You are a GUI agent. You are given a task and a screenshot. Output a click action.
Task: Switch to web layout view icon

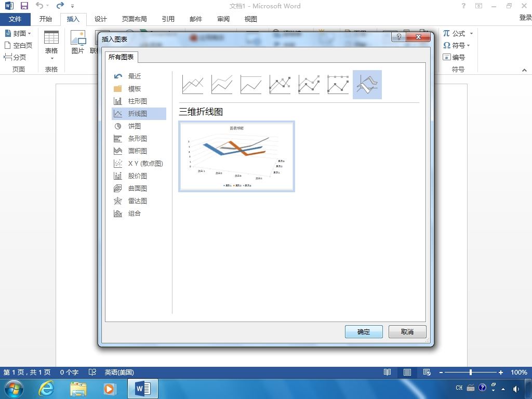(x=427, y=372)
